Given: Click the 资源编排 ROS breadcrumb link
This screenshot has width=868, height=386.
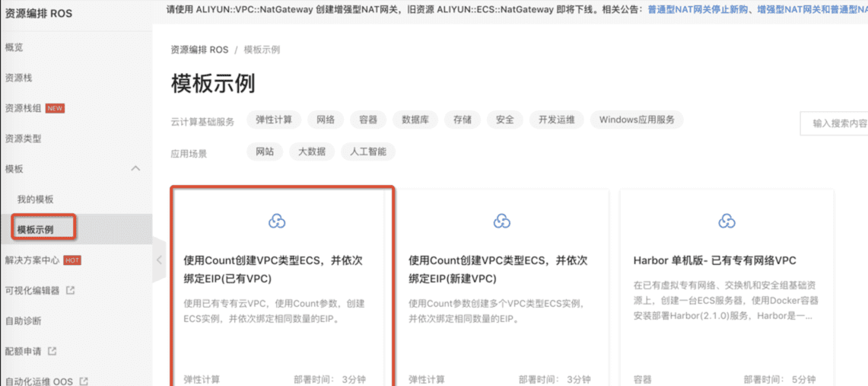Looking at the screenshot, I should 199,49.
